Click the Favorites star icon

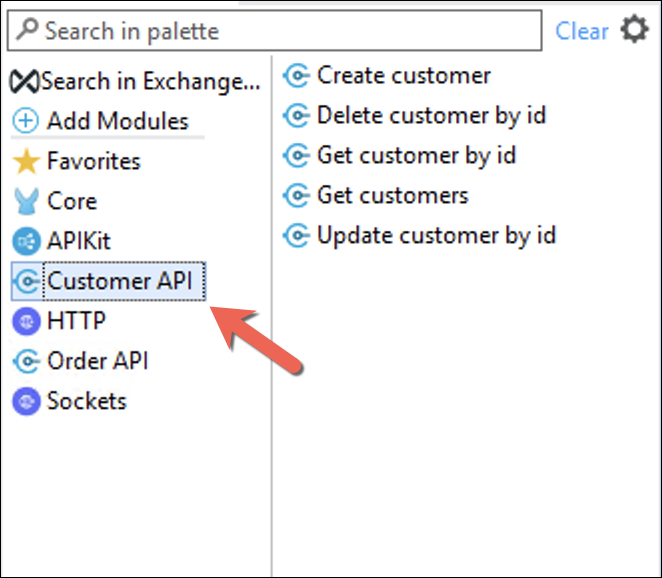26,161
